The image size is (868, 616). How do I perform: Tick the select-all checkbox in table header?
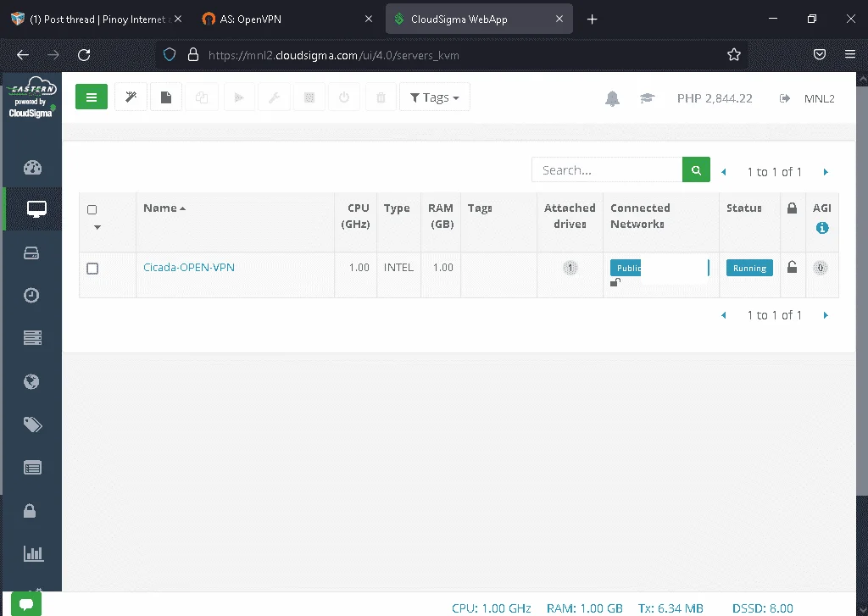[92, 209]
